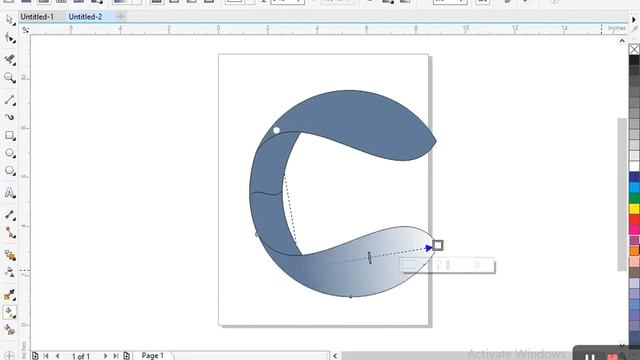This screenshot has height=360, width=640.
Task: Go to the next page
Action: [x=105, y=356]
